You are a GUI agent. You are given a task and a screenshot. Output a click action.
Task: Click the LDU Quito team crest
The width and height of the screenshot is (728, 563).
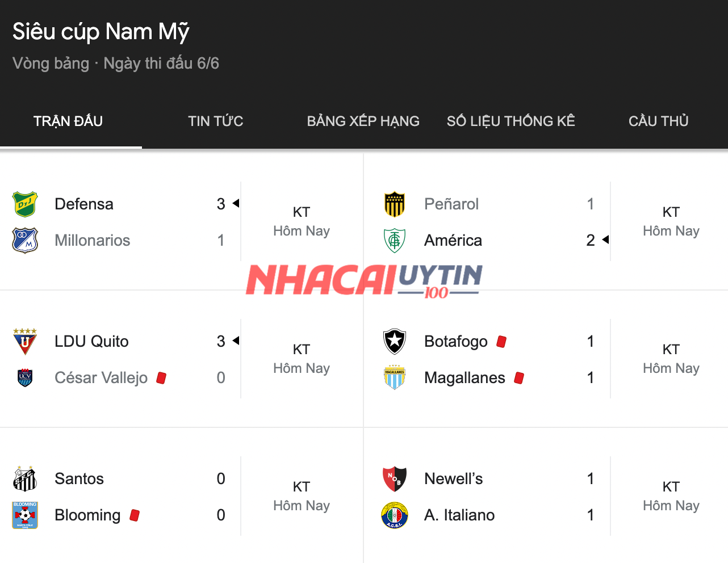click(x=25, y=342)
